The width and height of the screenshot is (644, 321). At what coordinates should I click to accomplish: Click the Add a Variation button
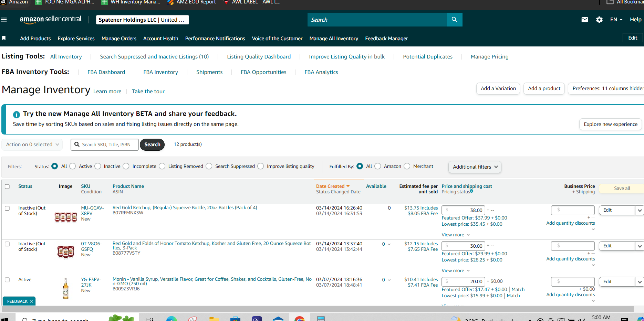(498, 88)
